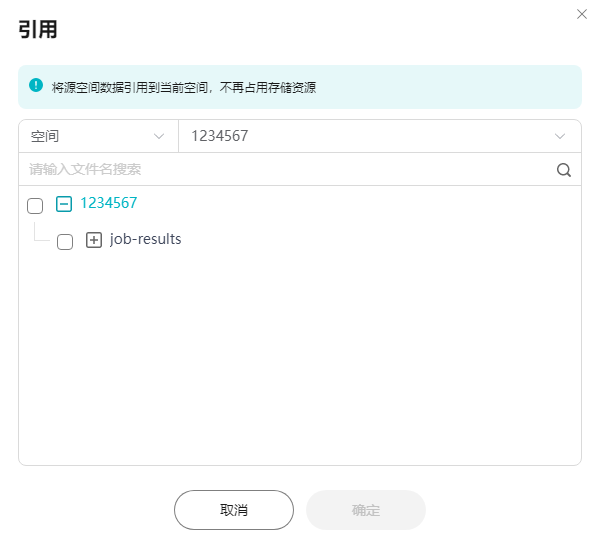
Task: Select the job-results folder label
Action: 145,239
